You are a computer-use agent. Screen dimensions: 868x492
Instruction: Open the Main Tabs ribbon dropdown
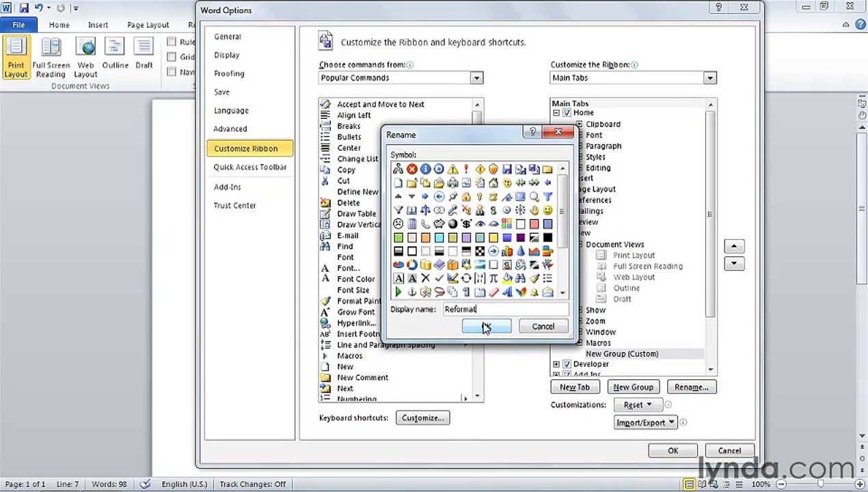tap(709, 78)
